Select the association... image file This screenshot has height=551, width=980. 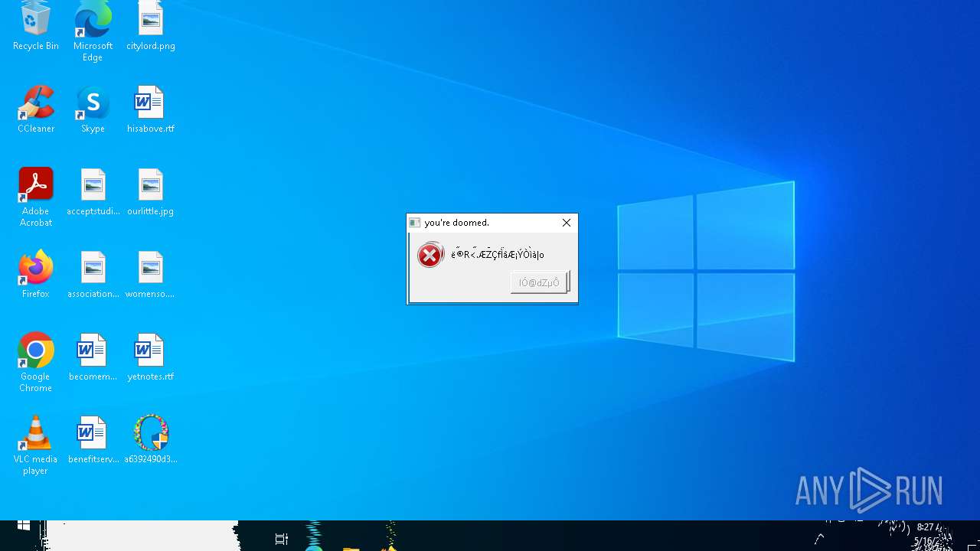point(93,274)
